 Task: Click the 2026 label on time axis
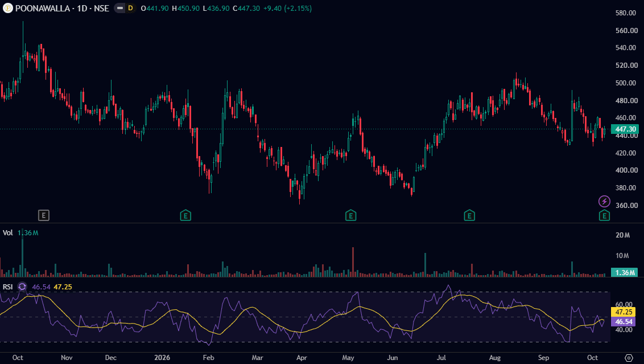pos(162,357)
